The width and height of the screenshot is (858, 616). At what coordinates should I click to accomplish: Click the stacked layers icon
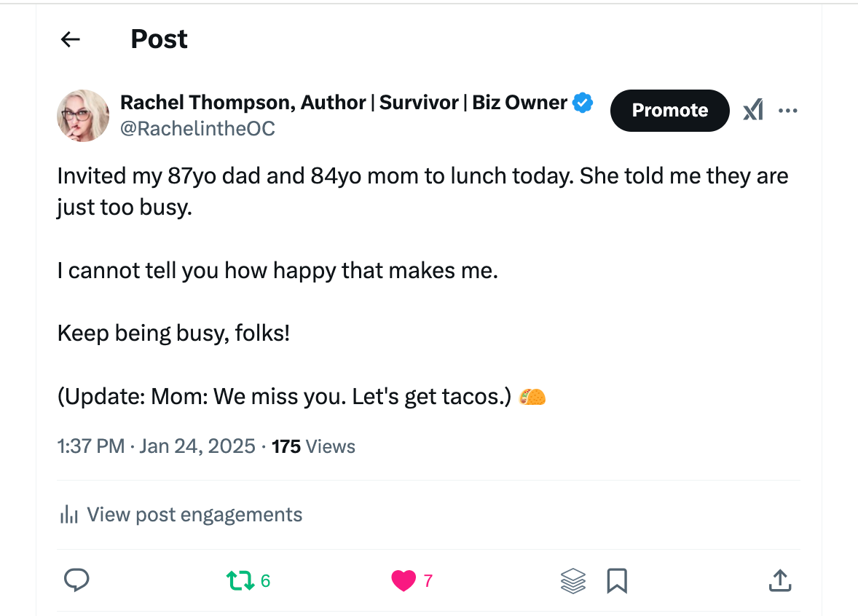(573, 581)
